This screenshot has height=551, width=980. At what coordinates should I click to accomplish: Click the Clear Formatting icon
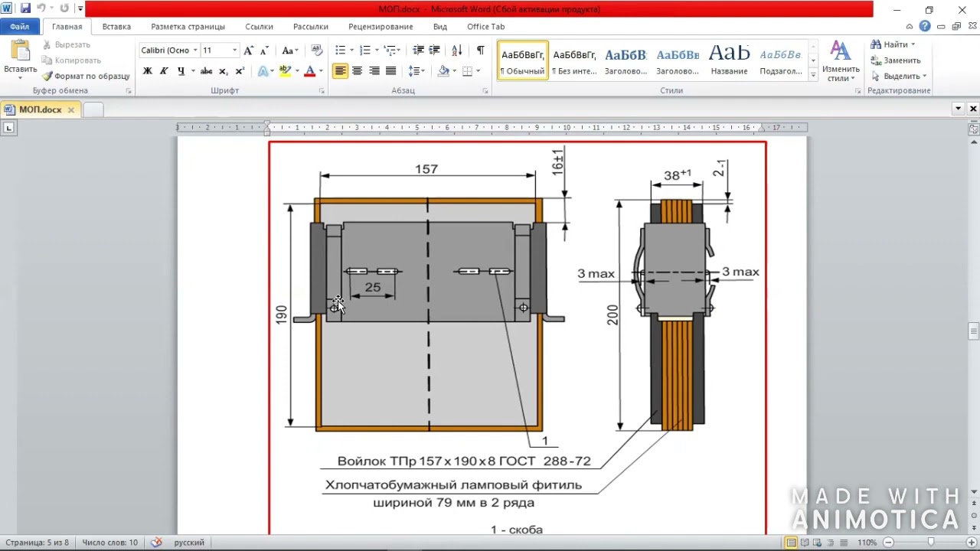point(318,50)
